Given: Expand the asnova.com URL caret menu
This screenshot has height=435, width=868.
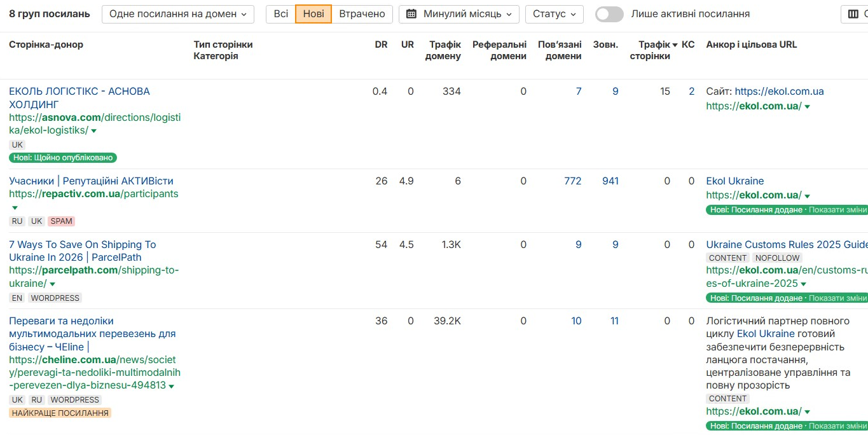Looking at the screenshot, I should pos(94,131).
